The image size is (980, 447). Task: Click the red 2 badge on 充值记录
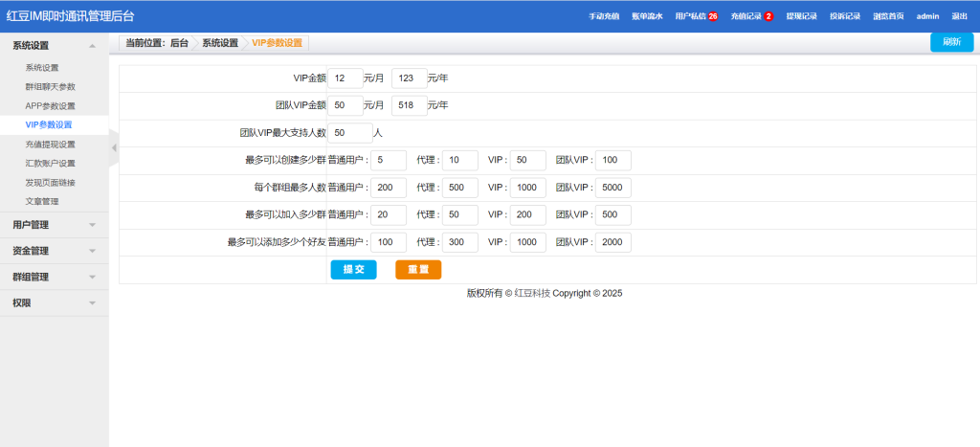(768, 16)
